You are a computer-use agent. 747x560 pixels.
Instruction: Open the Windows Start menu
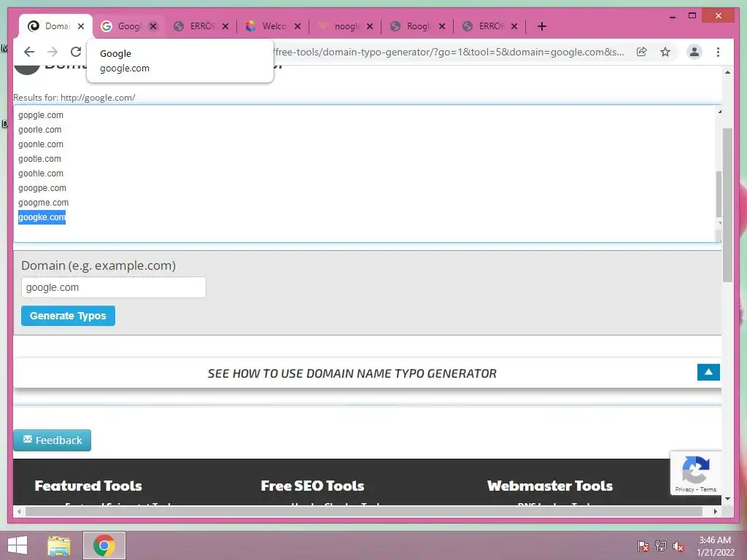point(18,545)
